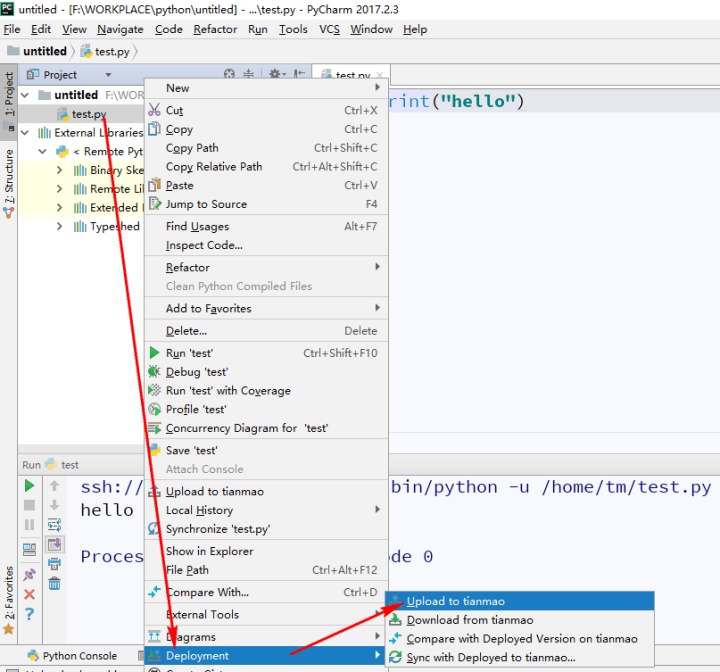Select Upload to tianmao in submenu

519,601
